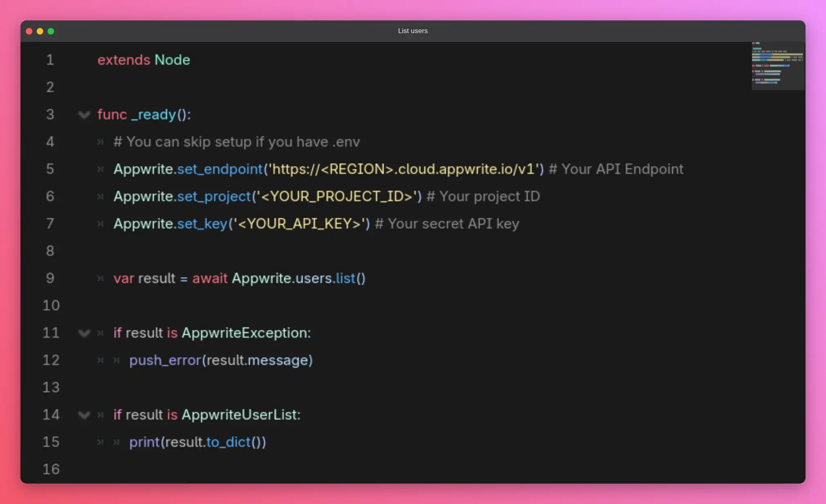This screenshot has width=826, height=504.
Task: Click the 'You can skip setup' comment
Action: click(x=237, y=142)
